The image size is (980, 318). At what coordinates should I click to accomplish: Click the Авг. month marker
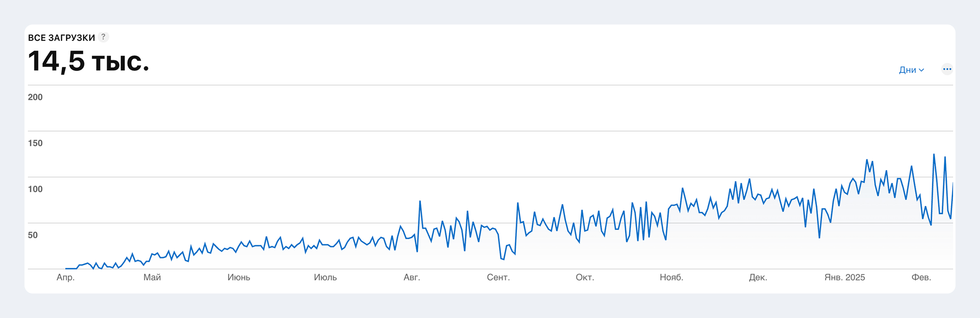[412, 278]
